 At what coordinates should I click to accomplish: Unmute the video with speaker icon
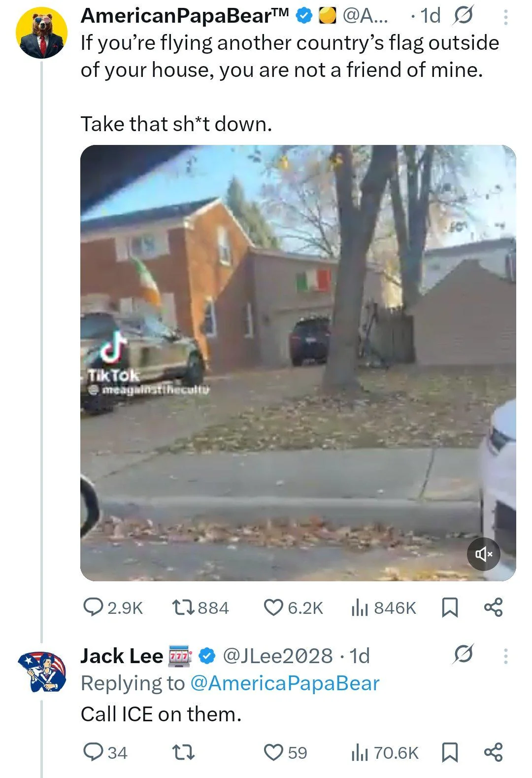(x=483, y=554)
